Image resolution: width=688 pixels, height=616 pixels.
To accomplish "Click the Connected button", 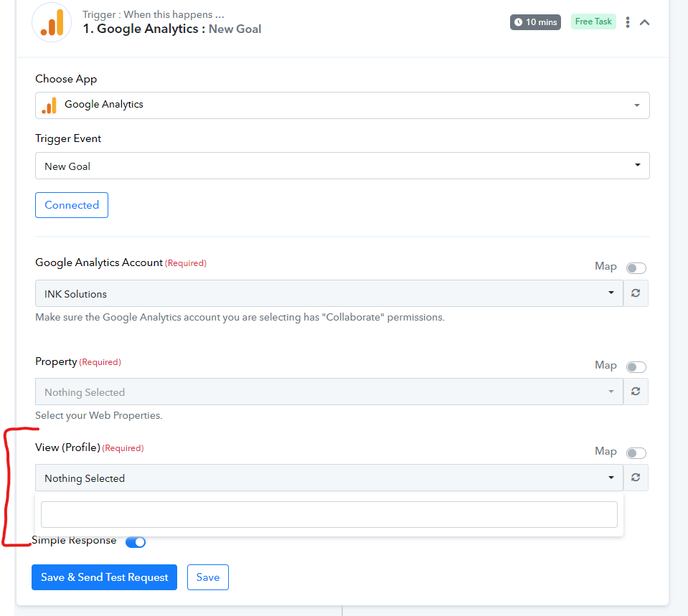I will [72, 205].
